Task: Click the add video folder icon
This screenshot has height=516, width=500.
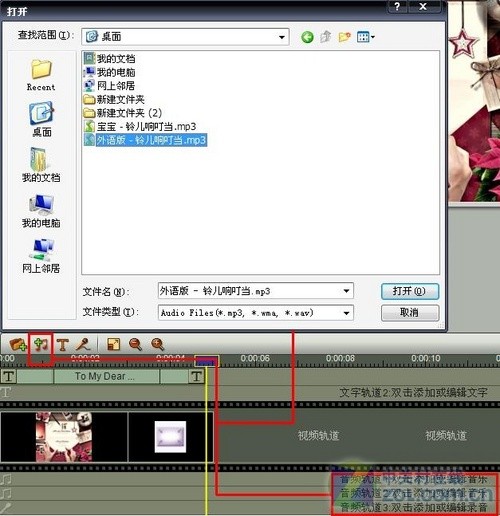Action: pyautogui.click(x=18, y=344)
